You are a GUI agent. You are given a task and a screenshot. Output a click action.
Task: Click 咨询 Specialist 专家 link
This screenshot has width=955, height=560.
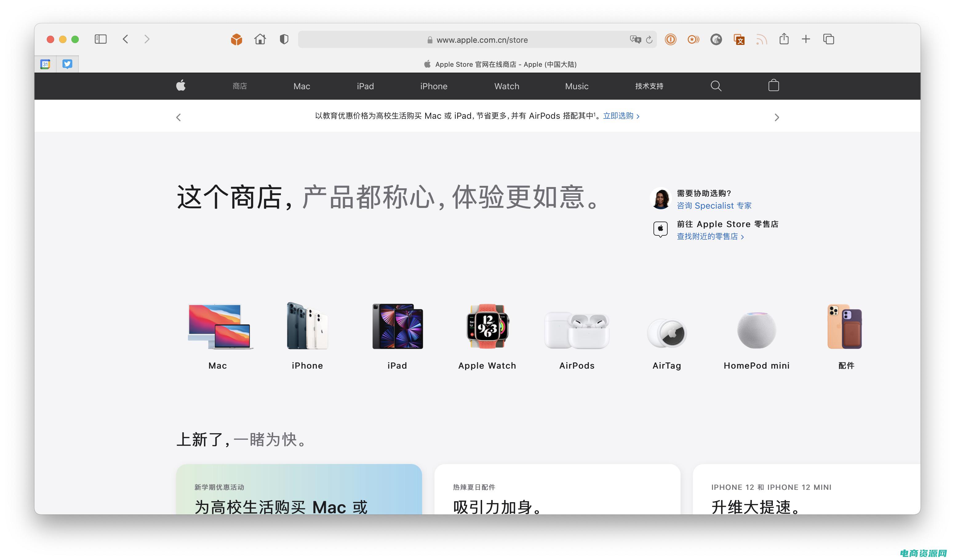[714, 205]
